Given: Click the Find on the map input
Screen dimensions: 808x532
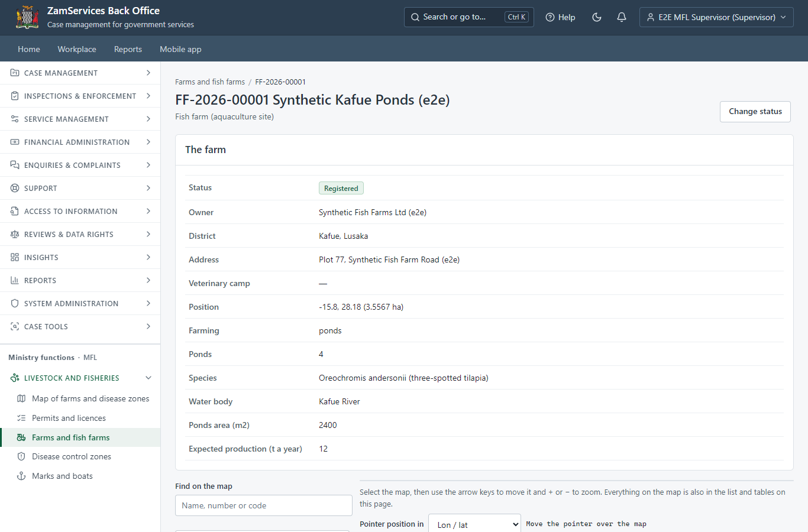Looking at the screenshot, I should click(264, 505).
